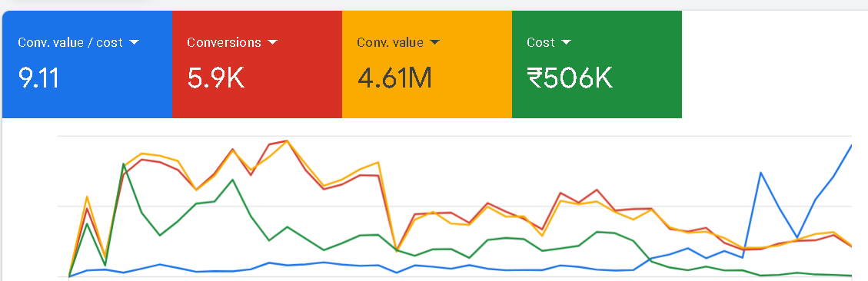Open the Conv. value / cost metric dropdown arrow
This screenshot has width=868, height=281.
[134, 42]
